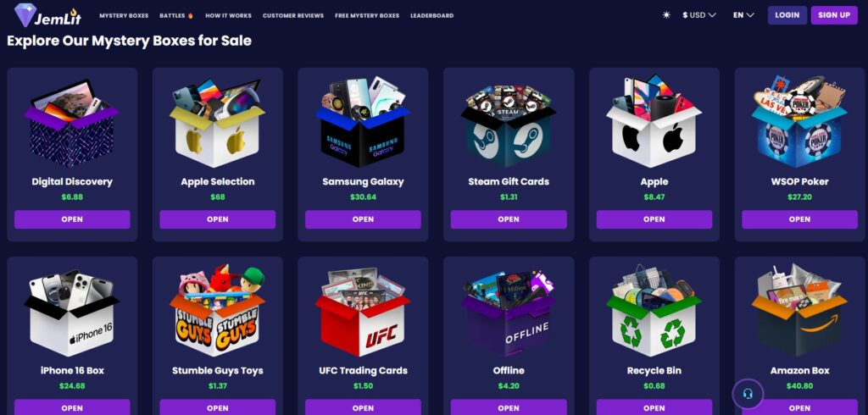Select the WSOP Poker box image
868x415 pixels.
[799, 122]
